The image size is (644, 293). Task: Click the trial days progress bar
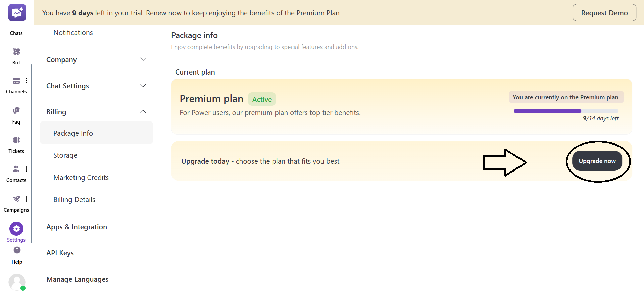pyautogui.click(x=565, y=111)
